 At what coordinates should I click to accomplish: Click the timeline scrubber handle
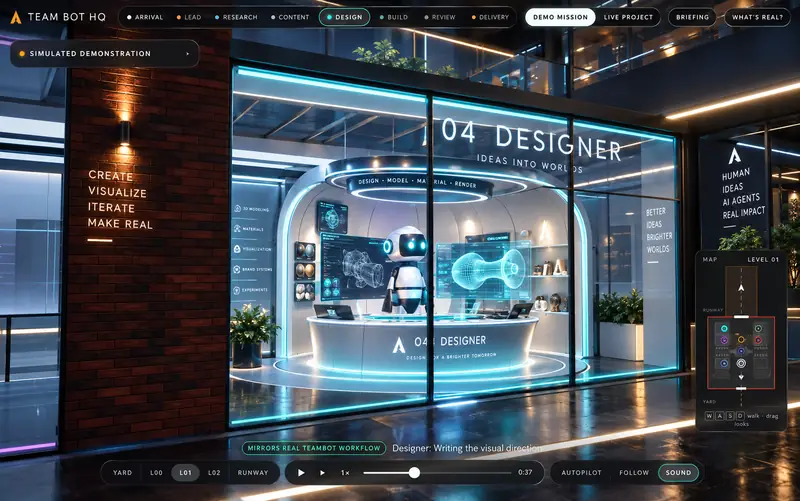pyautogui.click(x=414, y=473)
